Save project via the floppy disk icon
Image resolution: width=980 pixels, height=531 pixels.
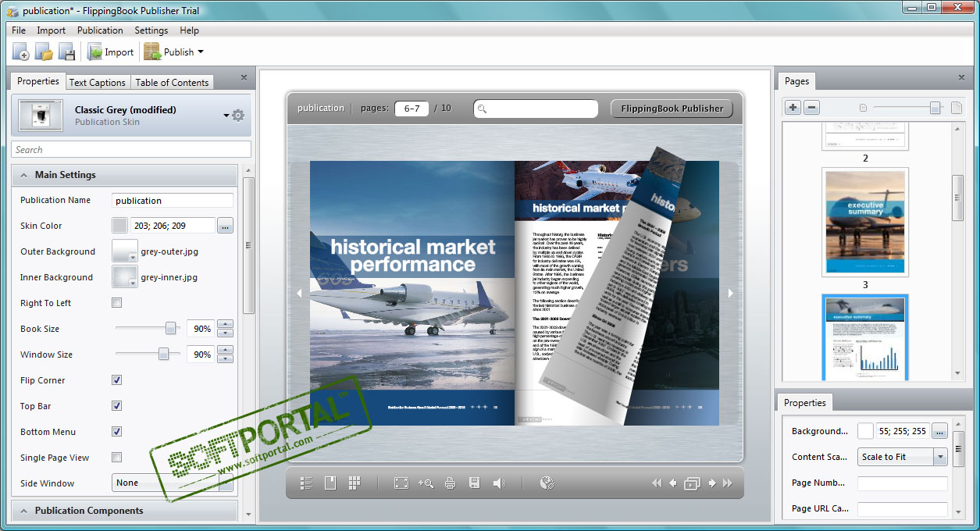[66, 52]
